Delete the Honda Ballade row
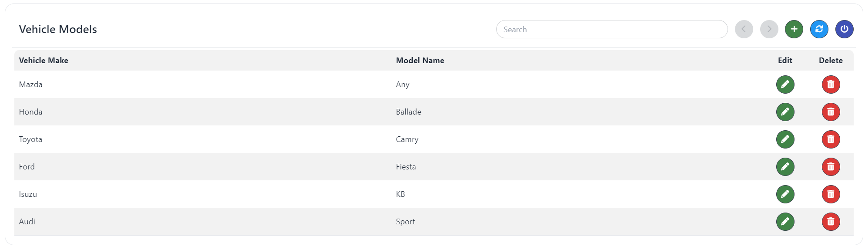The height and width of the screenshot is (250, 868). pyautogui.click(x=831, y=112)
